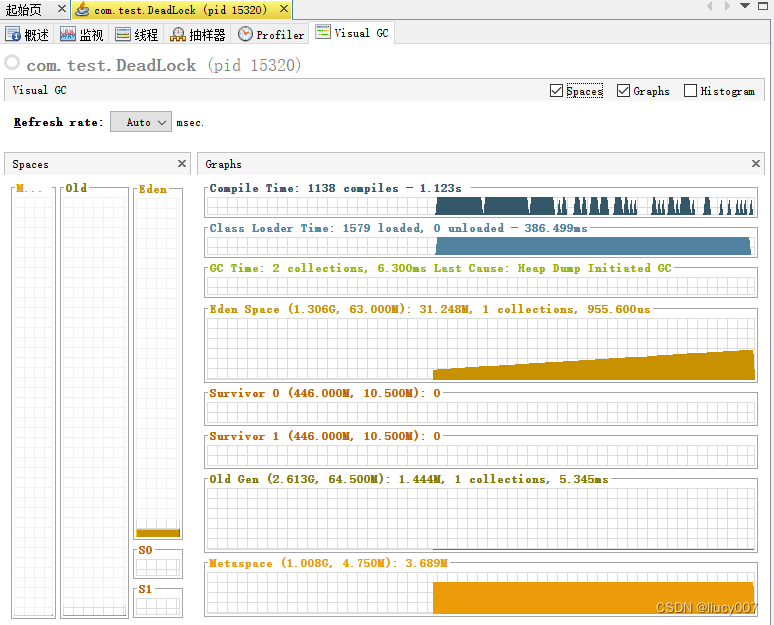Click the Eden Space graph

pyautogui.click(x=481, y=349)
